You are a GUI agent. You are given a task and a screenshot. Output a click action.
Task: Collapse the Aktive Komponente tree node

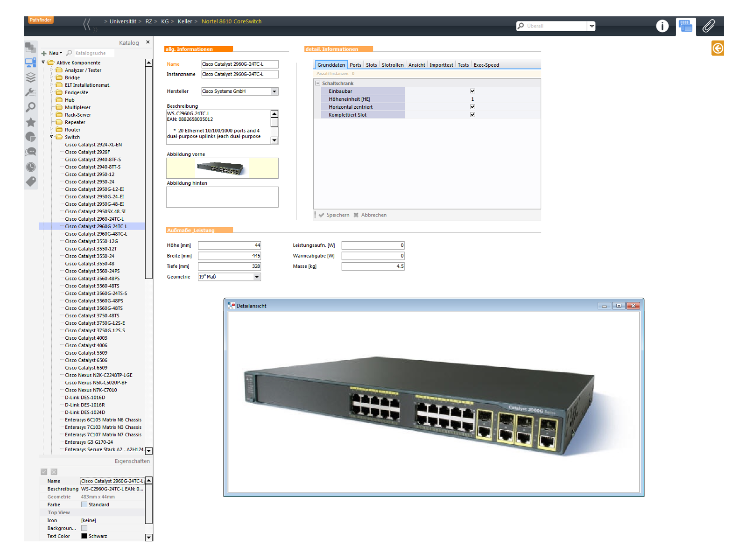pos(43,62)
